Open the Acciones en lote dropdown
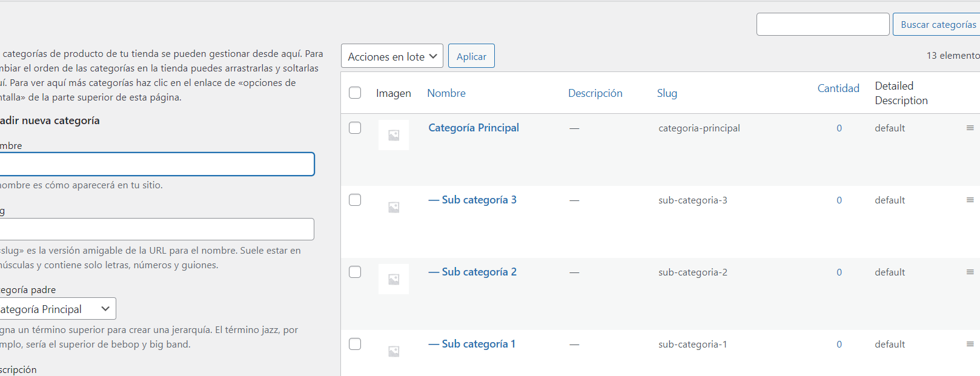The image size is (980, 376). [x=392, y=56]
